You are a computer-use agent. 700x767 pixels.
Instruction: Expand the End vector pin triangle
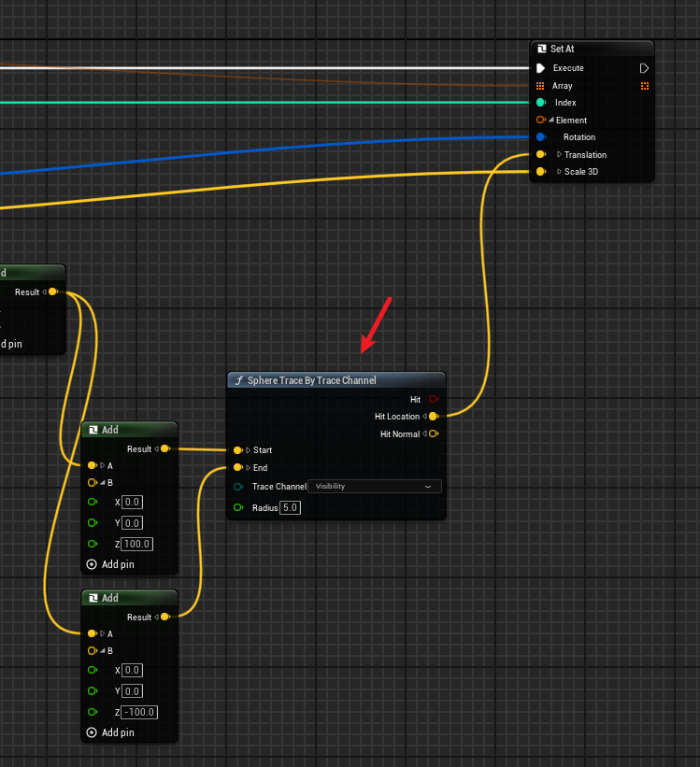click(249, 468)
